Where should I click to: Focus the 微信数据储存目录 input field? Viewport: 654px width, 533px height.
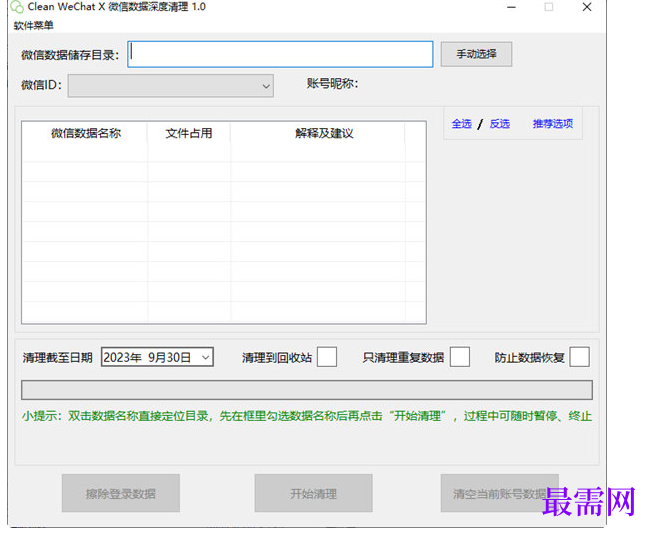pos(280,54)
